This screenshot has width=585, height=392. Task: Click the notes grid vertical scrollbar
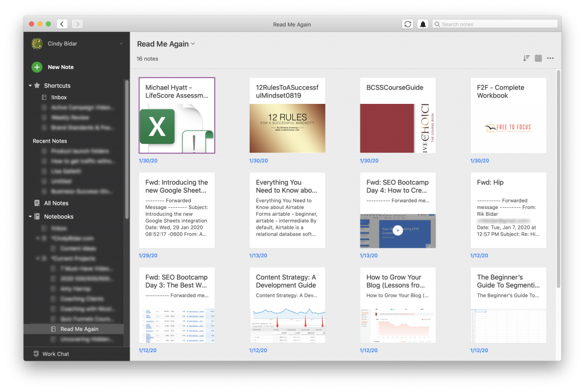pos(559,179)
